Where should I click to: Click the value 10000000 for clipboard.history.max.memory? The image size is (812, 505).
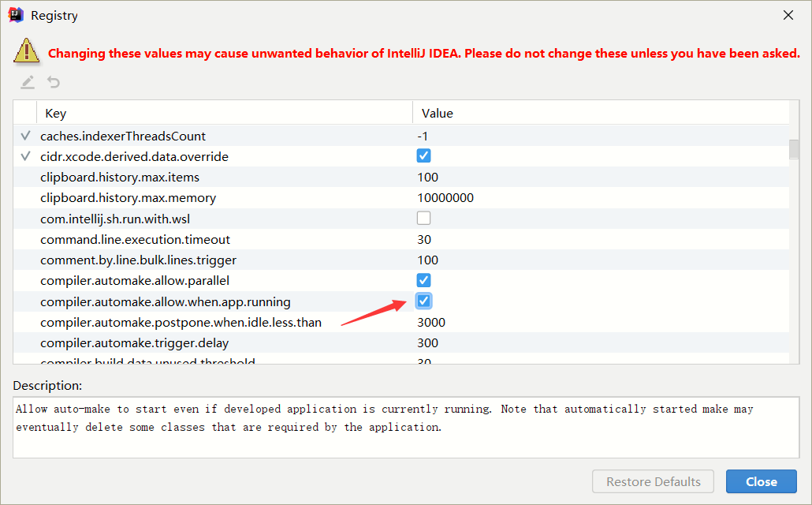[x=445, y=197]
